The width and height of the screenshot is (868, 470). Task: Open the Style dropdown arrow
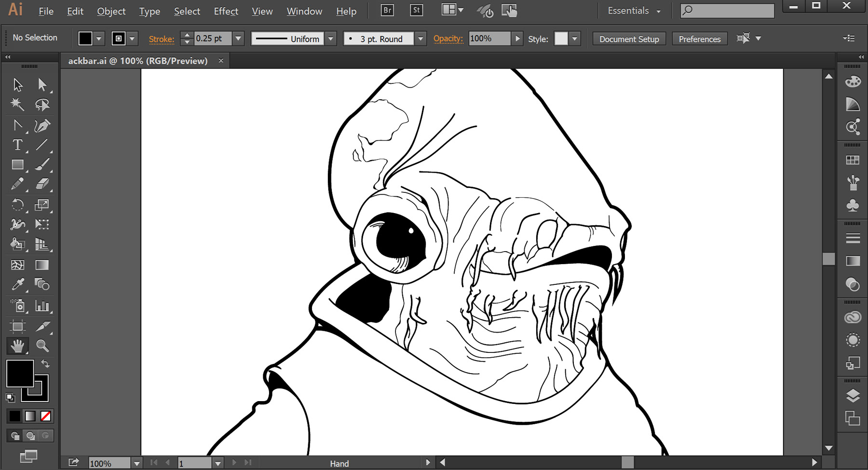[574, 39]
